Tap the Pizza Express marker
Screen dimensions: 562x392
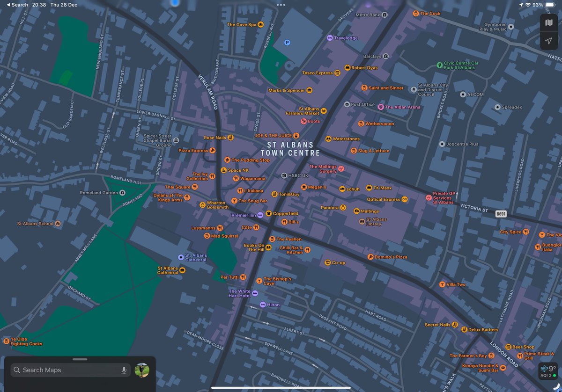tap(212, 151)
